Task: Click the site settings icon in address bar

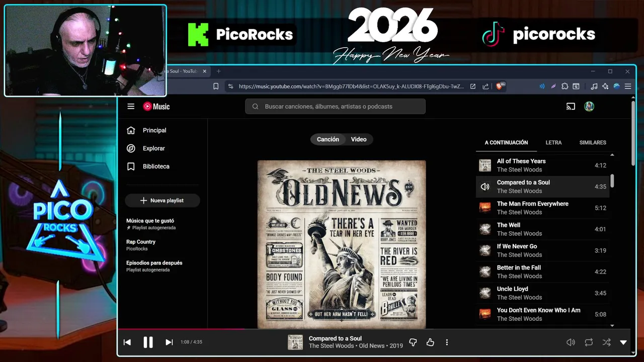Action: [230, 86]
